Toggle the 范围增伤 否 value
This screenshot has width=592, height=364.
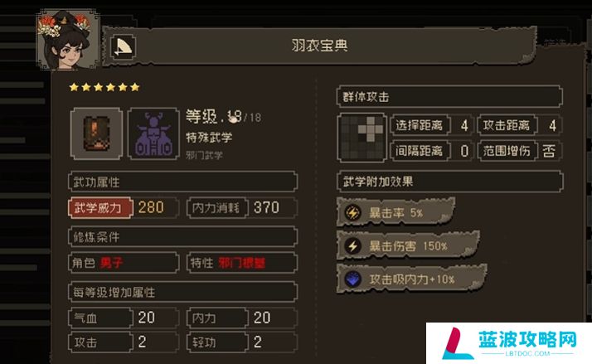(549, 151)
